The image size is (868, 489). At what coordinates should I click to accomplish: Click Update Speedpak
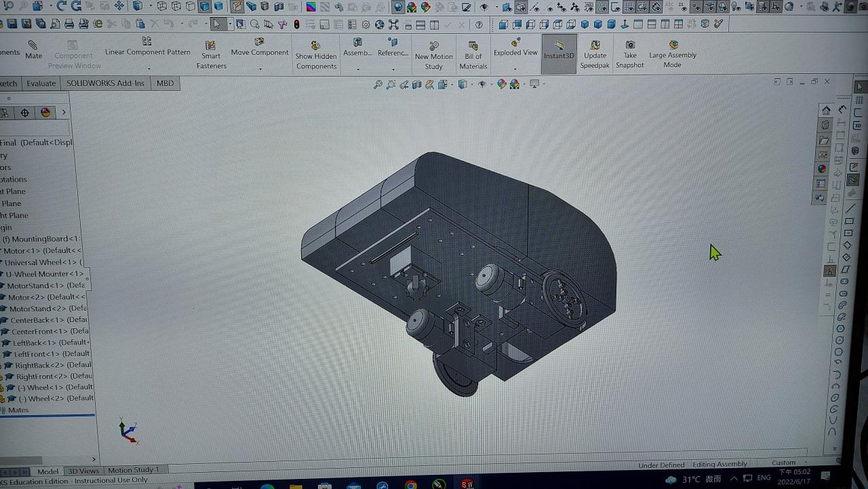(x=595, y=54)
